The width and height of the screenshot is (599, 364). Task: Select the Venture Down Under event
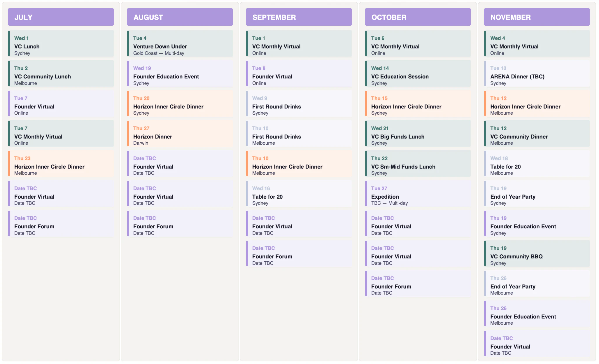click(180, 44)
